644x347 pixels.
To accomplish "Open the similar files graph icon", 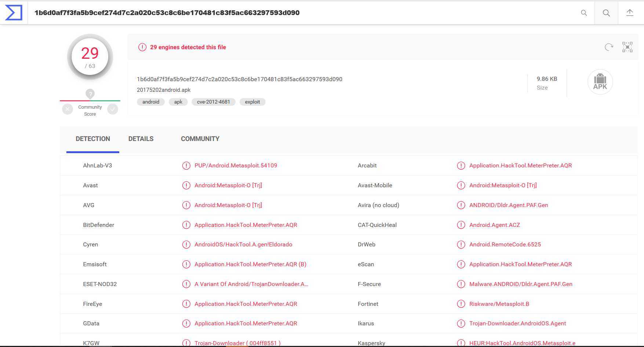I will tap(627, 47).
